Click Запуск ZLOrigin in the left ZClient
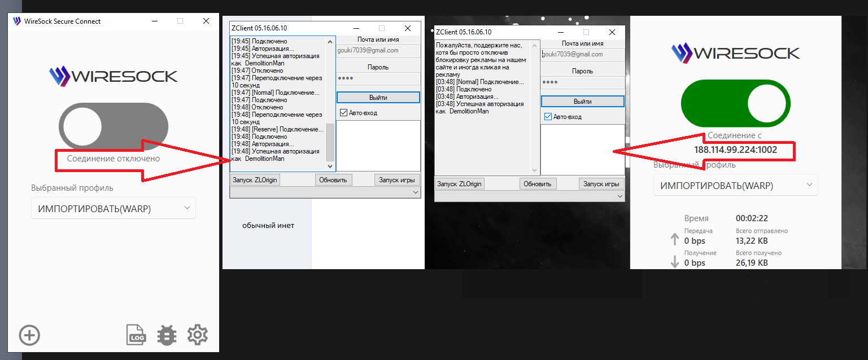 click(x=255, y=179)
